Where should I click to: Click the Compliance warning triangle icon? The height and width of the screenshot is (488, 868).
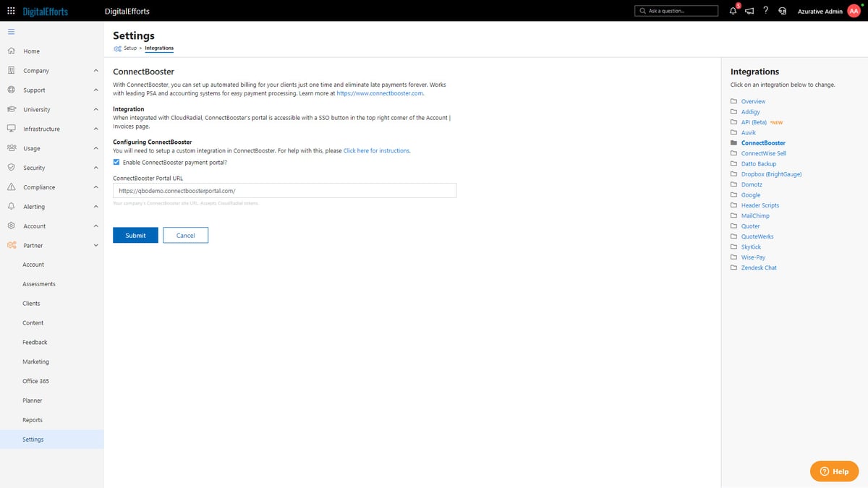[11, 187]
